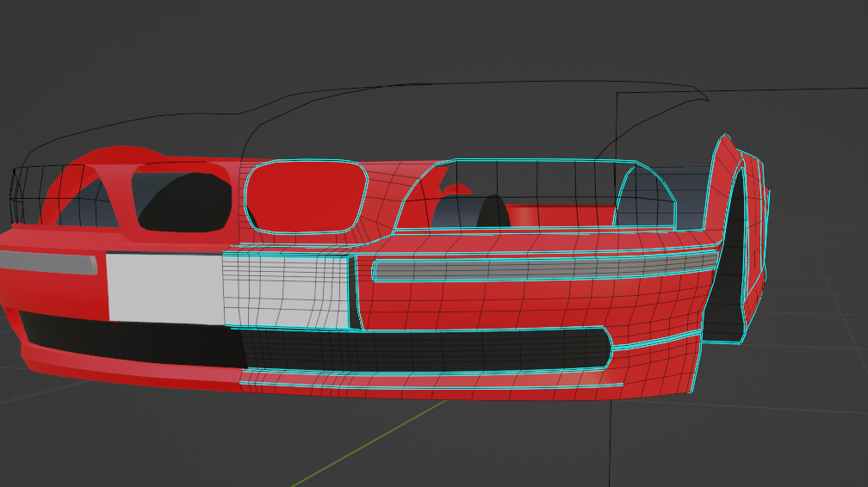
Task: Click the short gray indicator strip on left bumper
Action: click(49, 263)
